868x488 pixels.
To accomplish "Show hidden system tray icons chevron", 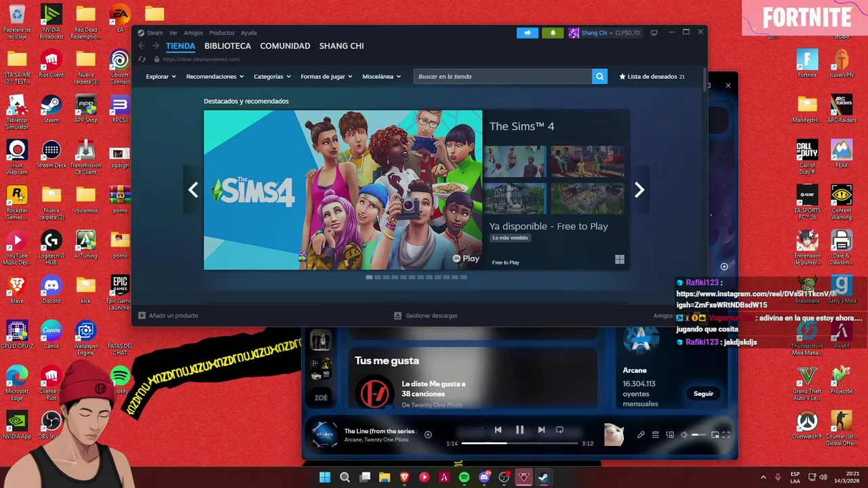I will tap(763, 477).
